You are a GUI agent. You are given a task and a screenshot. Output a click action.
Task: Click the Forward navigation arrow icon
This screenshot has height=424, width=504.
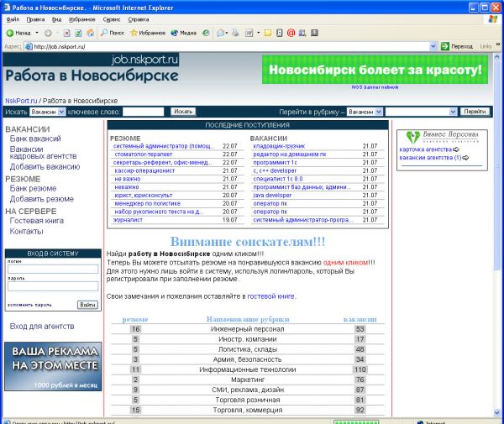pos(48,33)
